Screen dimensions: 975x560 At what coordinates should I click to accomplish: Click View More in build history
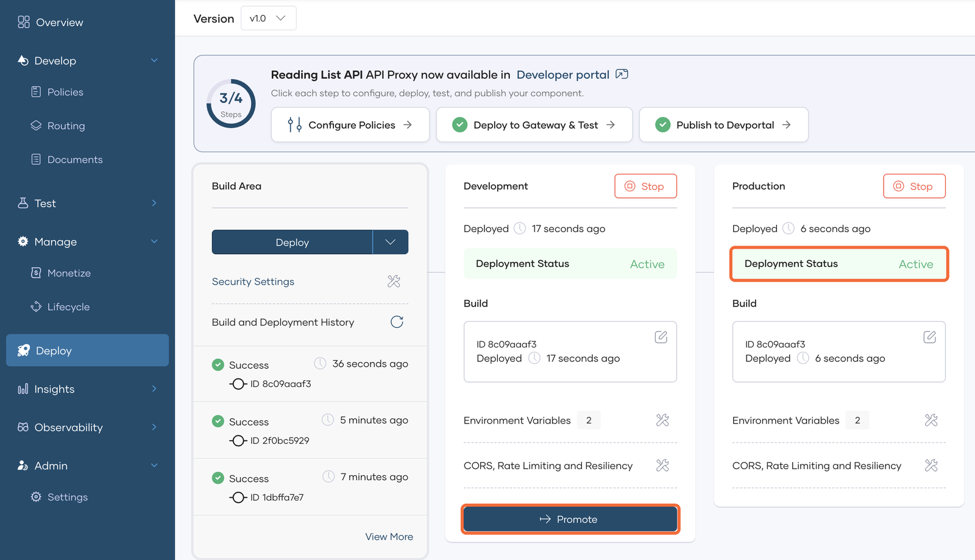pyautogui.click(x=389, y=537)
